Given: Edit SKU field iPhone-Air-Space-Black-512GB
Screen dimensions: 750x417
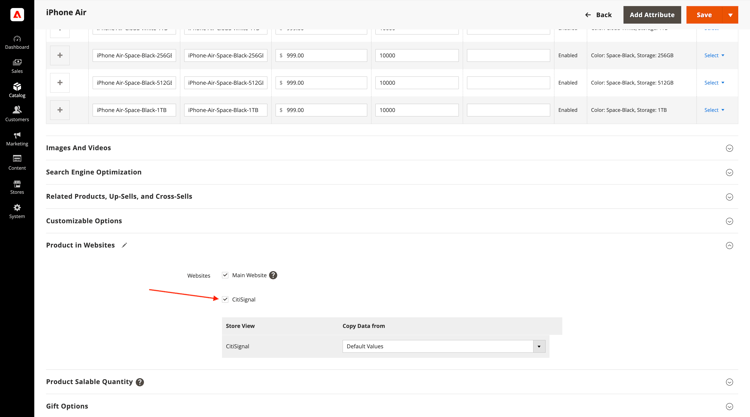Looking at the screenshot, I should [x=225, y=83].
